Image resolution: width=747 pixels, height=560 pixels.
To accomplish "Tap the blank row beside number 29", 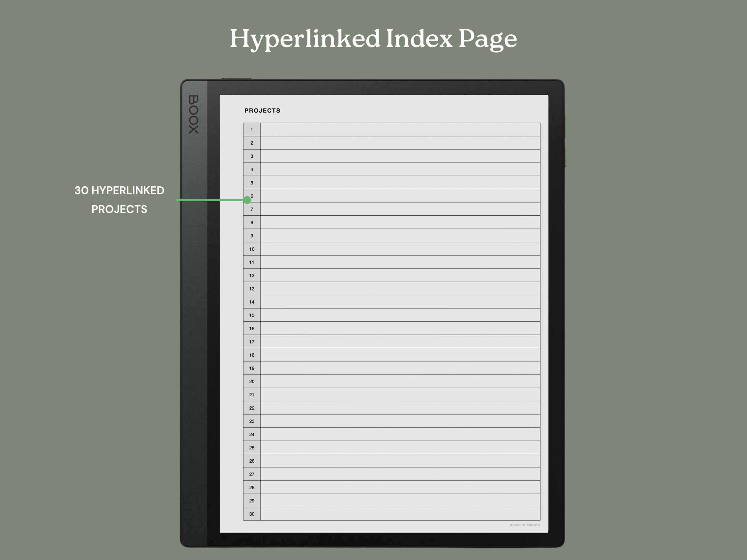I will 400,501.
